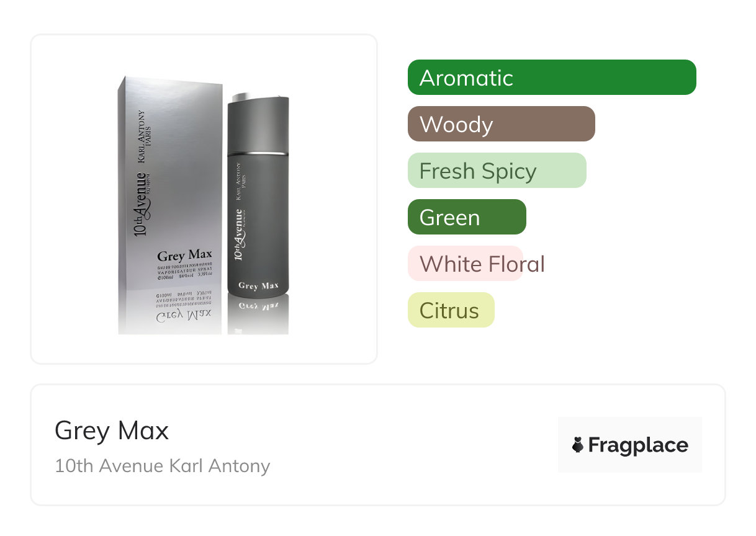Screen dimensions: 756x536
Task: Select the Aromatic accord bar
Action: [x=551, y=78]
